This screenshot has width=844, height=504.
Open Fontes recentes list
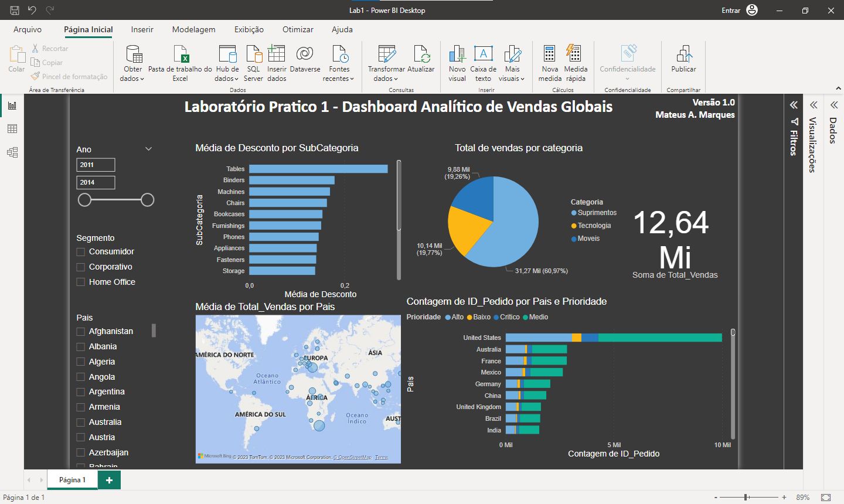point(339,63)
